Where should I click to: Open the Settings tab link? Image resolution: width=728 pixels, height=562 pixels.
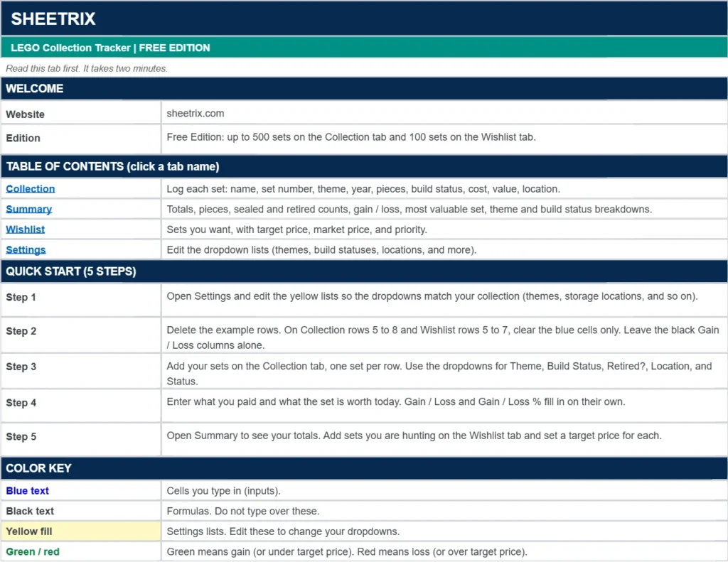(26, 250)
